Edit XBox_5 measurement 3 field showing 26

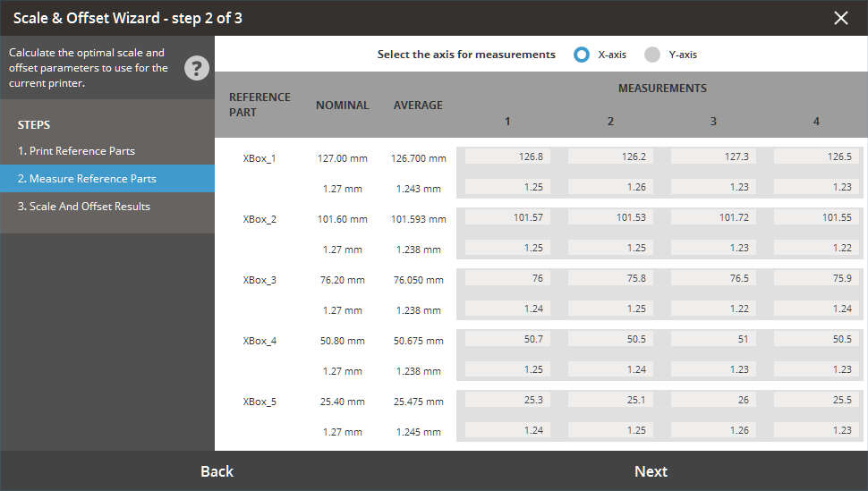[713, 400]
